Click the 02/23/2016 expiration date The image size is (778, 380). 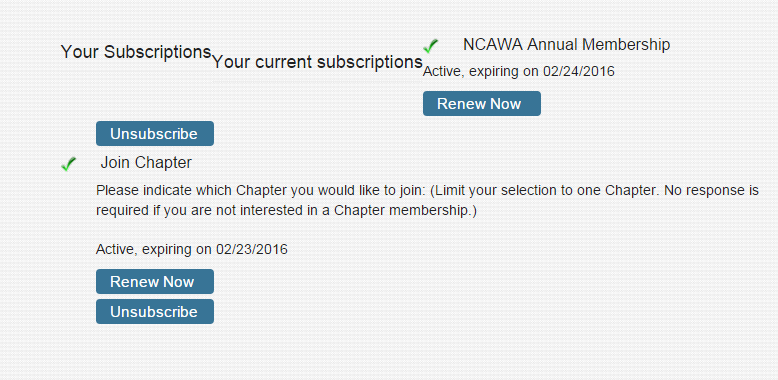252,249
